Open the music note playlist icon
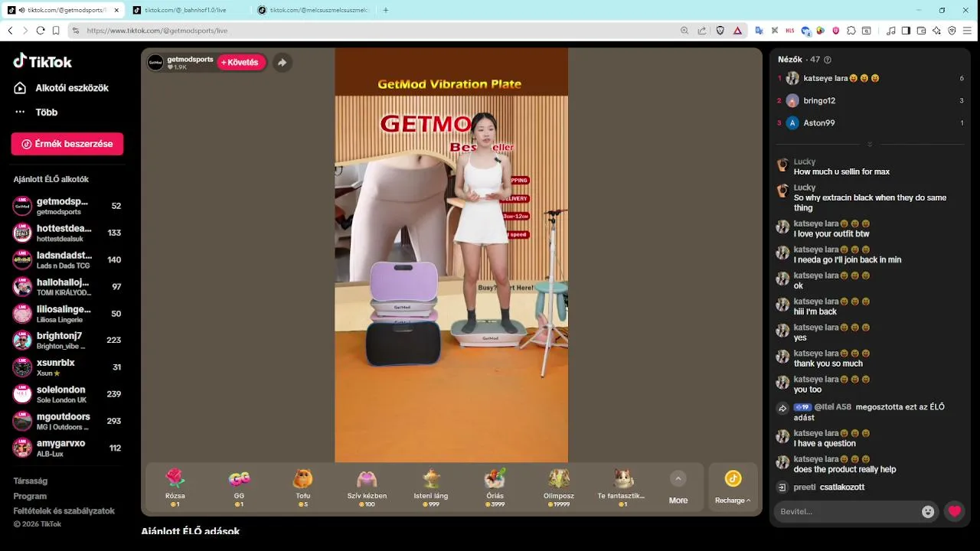This screenshot has height=551, width=980. pyautogui.click(x=890, y=31)
